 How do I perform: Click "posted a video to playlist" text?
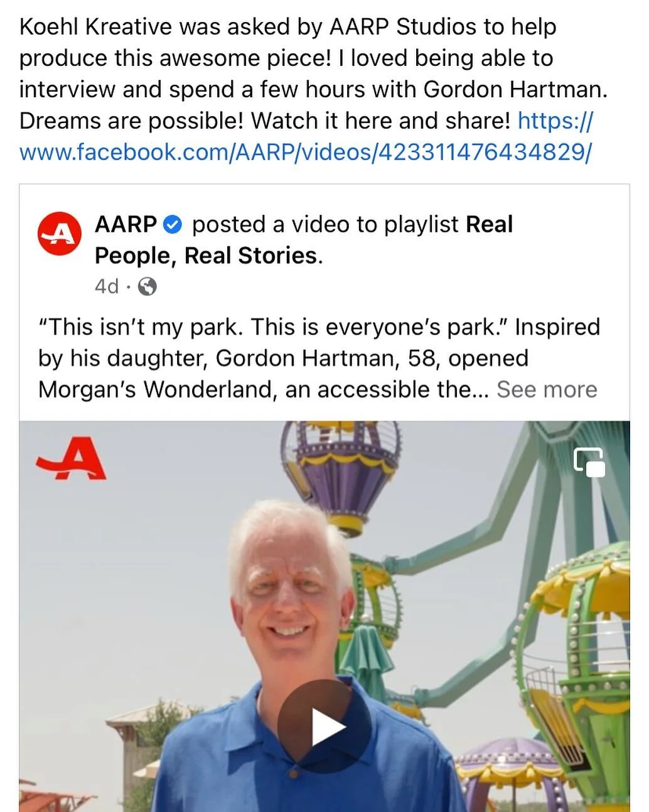pyautogui.click(x=326, y=224)
